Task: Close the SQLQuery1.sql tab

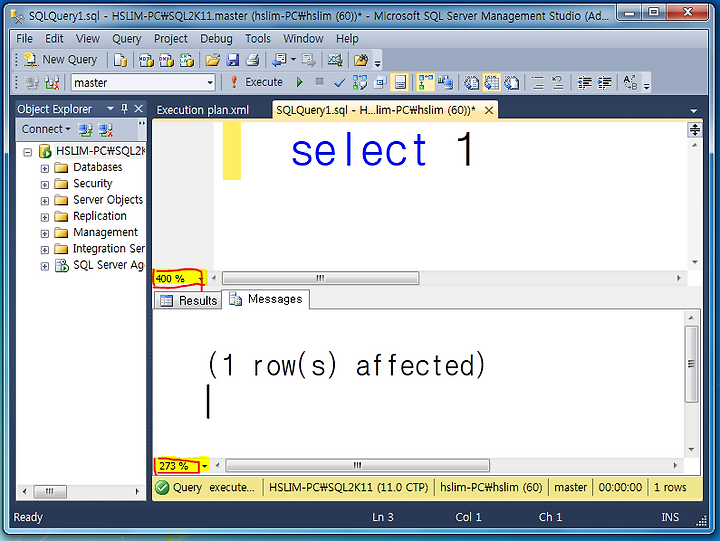Action: [489, 110]
